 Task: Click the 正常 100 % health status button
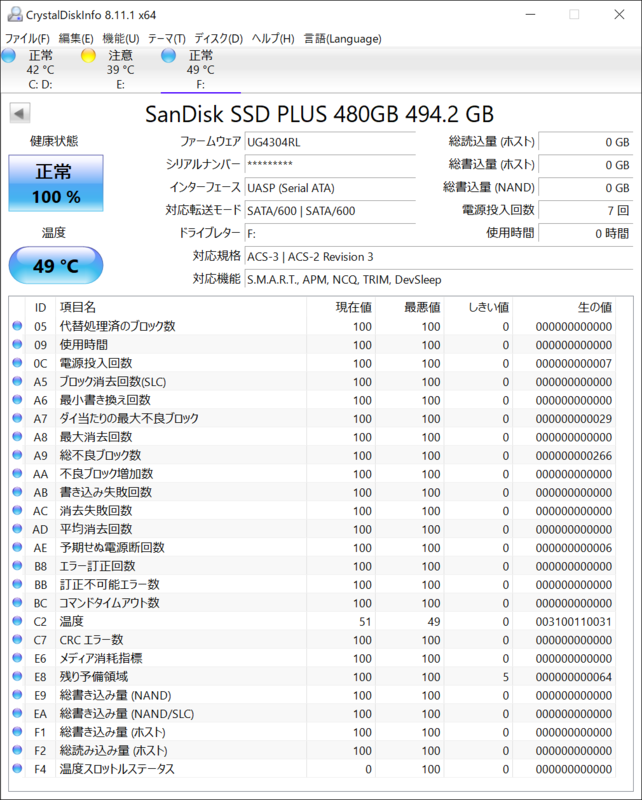pos(56,183)
